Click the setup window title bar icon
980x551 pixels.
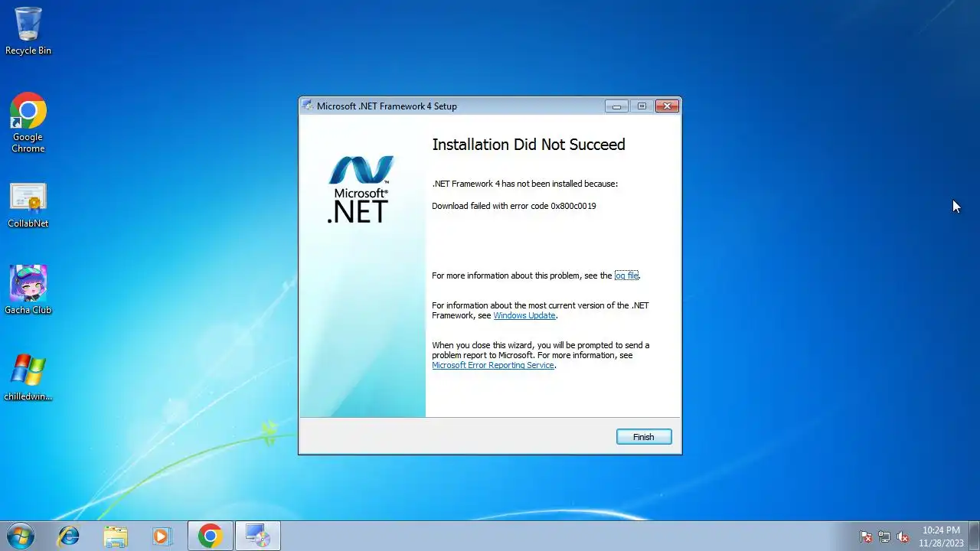point(308,106)
